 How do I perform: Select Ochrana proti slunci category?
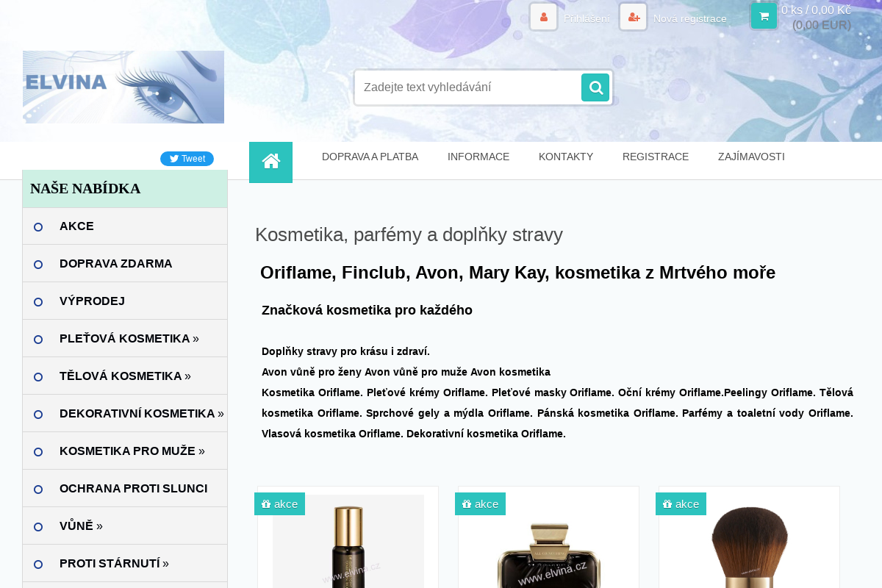coord(133,488)
